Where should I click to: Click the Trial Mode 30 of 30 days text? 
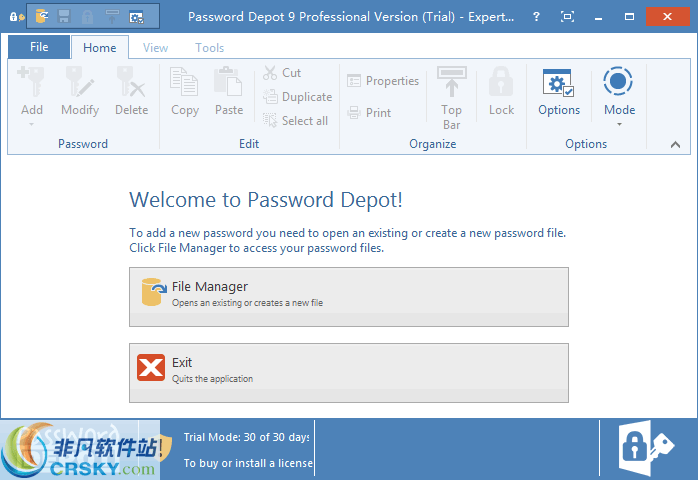coord(247,437)
